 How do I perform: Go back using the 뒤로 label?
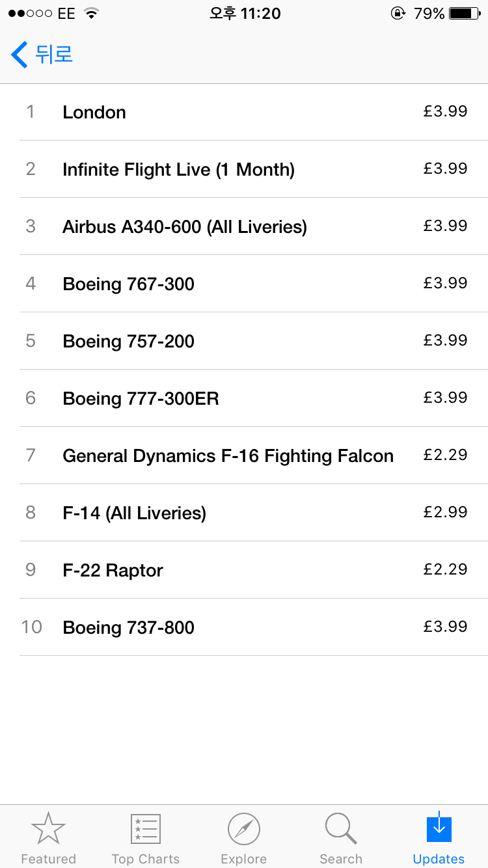coord(54,55)
